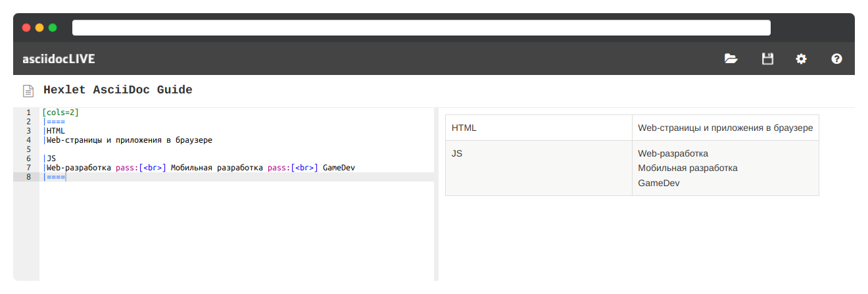868x294 pixels.
Task: Click the save floppy disk icon
Action: pos(767,59)
